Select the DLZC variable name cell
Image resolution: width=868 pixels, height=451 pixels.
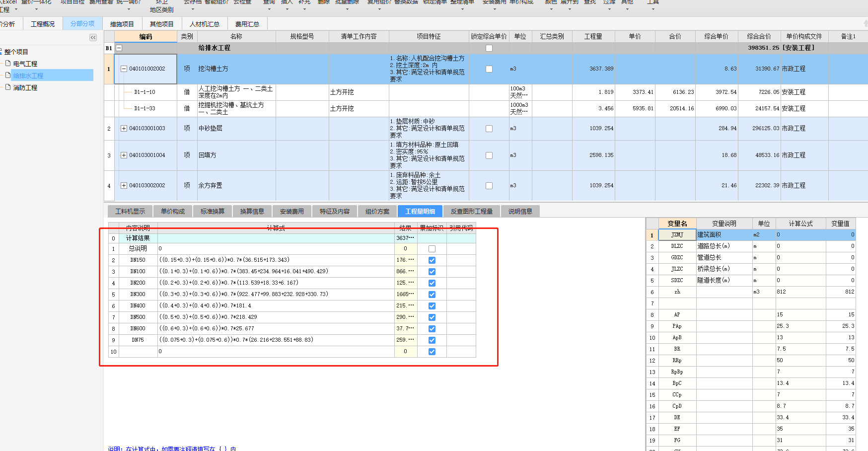(677, 246)
